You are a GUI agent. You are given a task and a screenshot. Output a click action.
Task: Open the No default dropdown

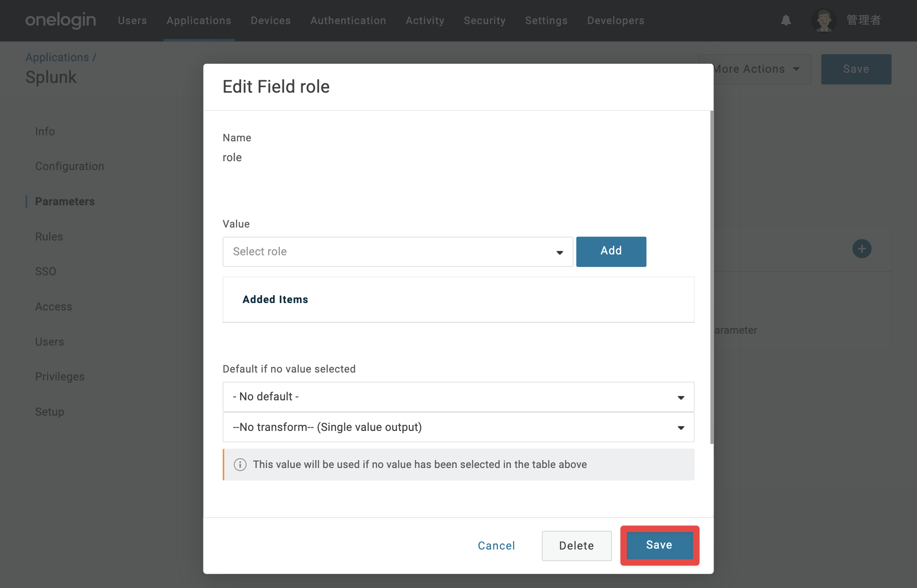[x=458, y=397]
